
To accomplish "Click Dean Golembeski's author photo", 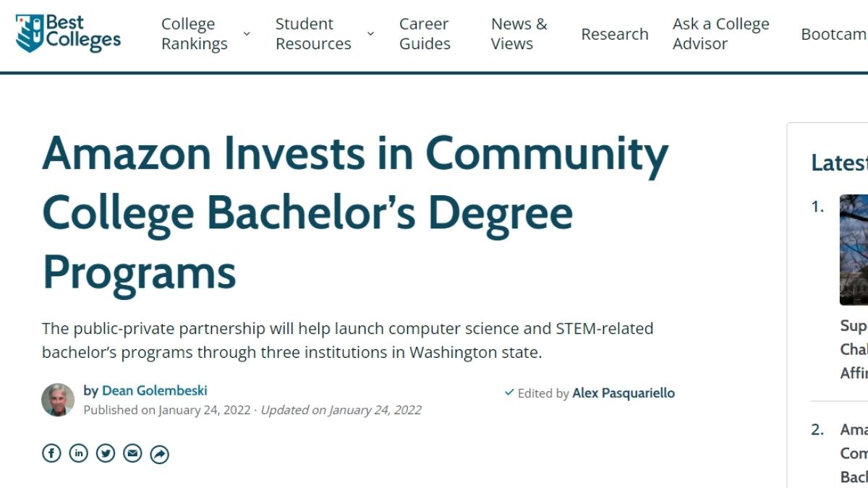I will (58, 400).
